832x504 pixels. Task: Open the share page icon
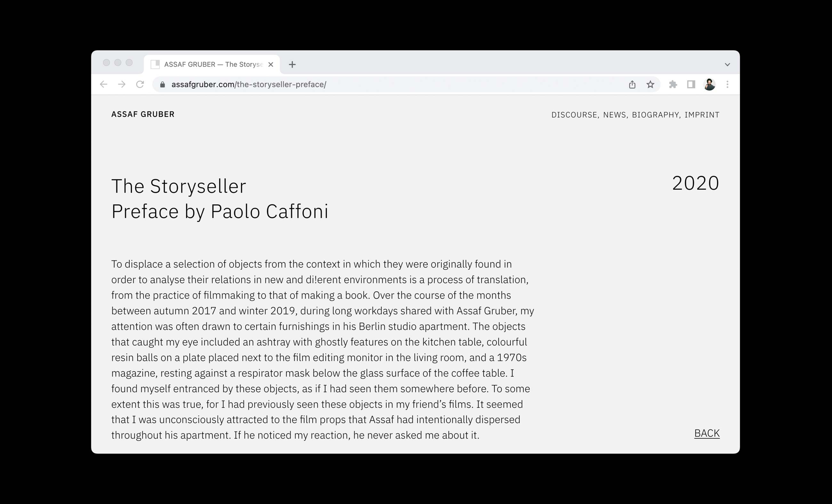coord(632,84)
